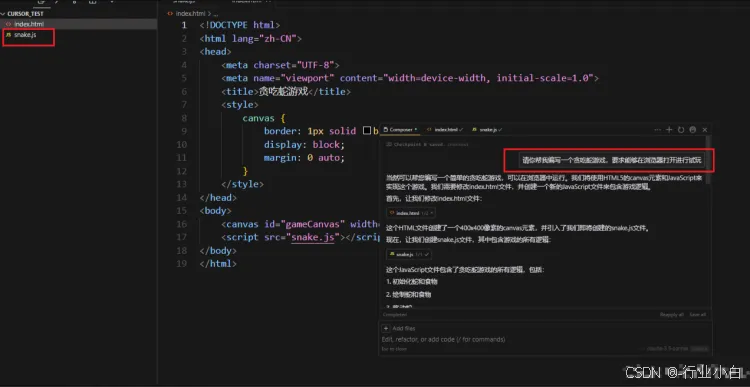Click line number 19 in editor gutter

click(181, 264)
